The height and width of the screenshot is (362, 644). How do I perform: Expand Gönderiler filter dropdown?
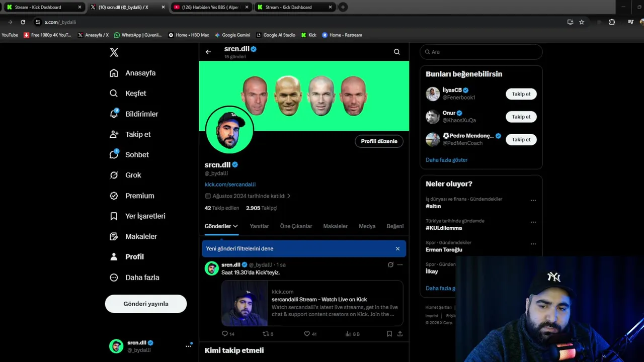click(x=235, y=226)
